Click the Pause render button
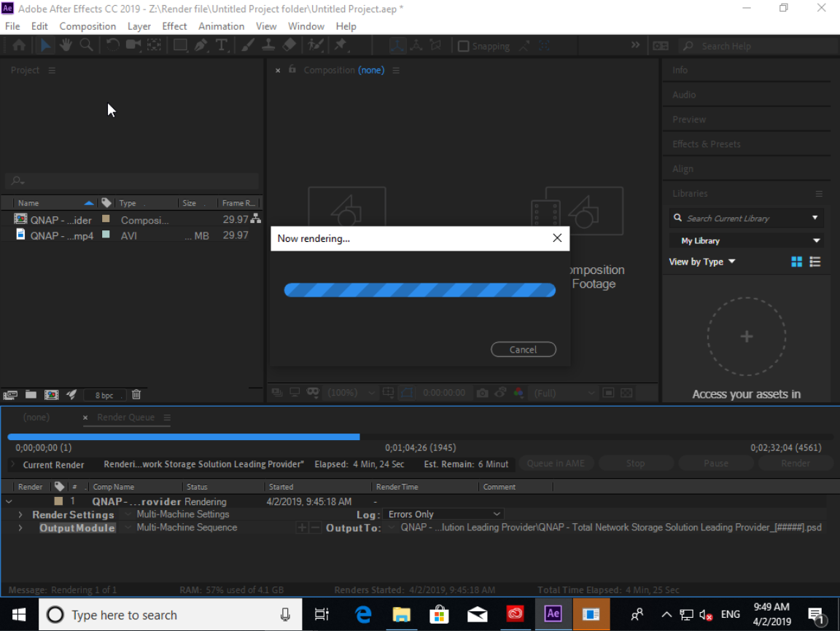The image size is (840, 631). pos(716,463)
